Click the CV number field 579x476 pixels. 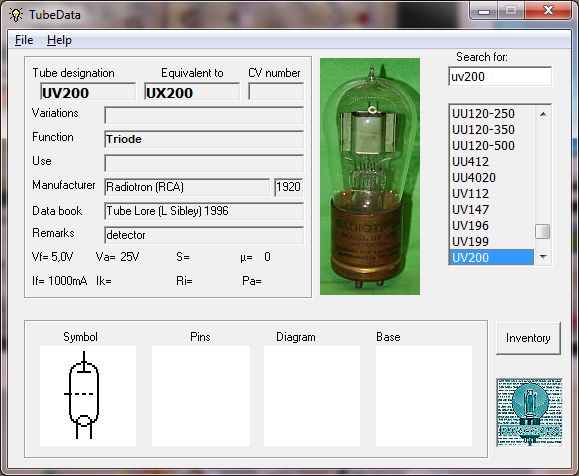tap(276, 92)
